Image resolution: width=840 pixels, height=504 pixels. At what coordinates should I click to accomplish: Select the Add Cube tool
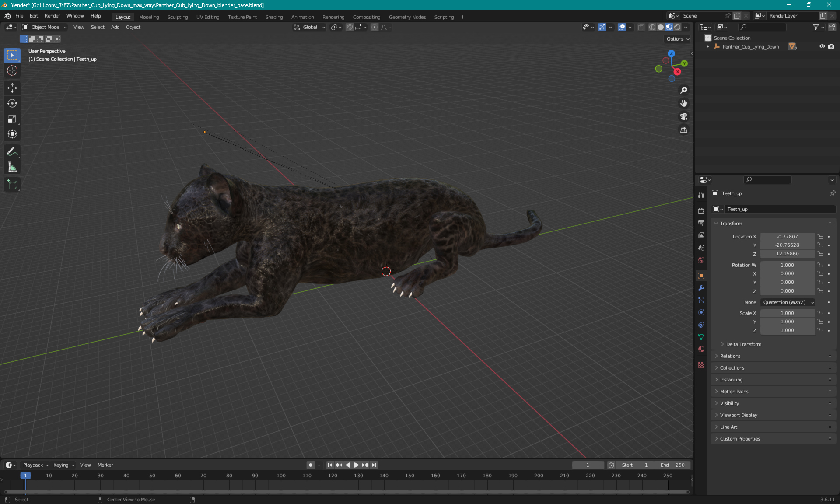click(12, 185)
